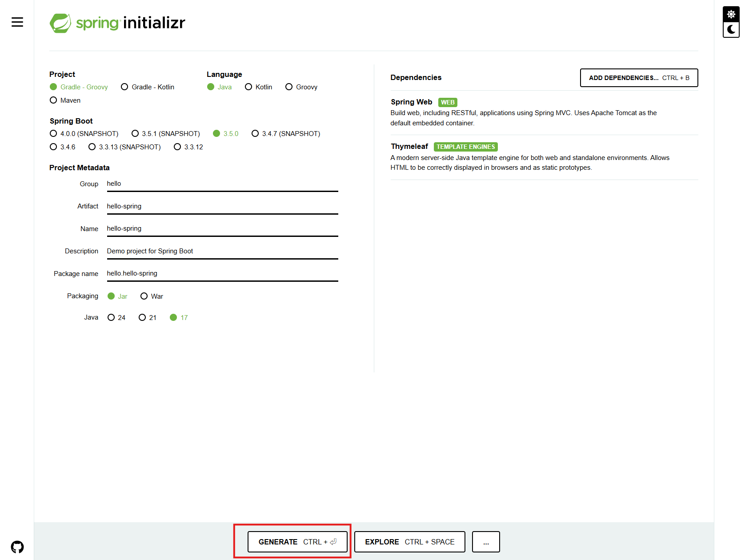Click the TEMPLATE ENGINES tag badge
This screenshot has width=745, height=560.
point(465,147)
